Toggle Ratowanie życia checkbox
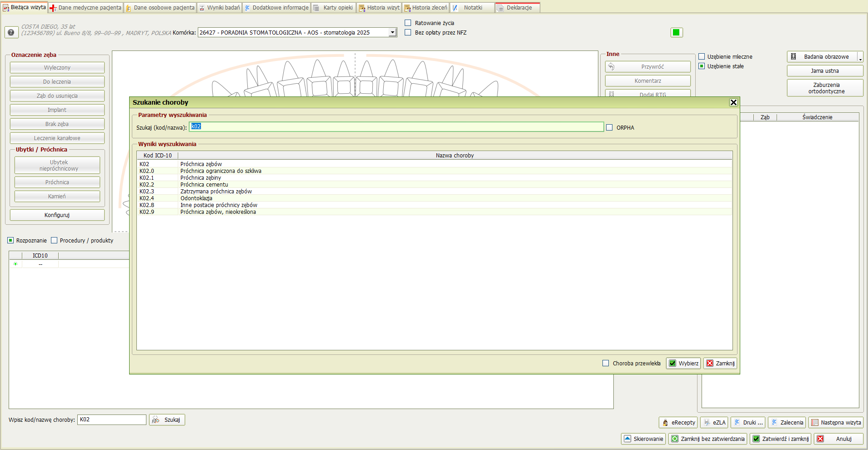868x450 pixels. (x=408, y=23)
